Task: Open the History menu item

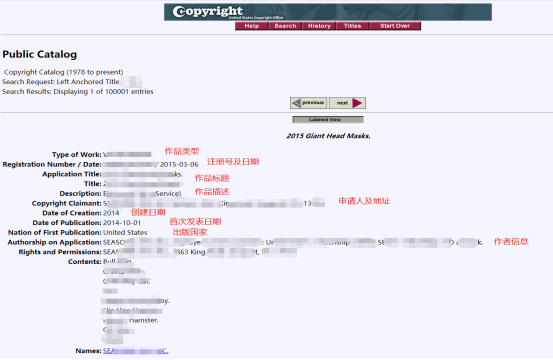Action: (319, 26)
